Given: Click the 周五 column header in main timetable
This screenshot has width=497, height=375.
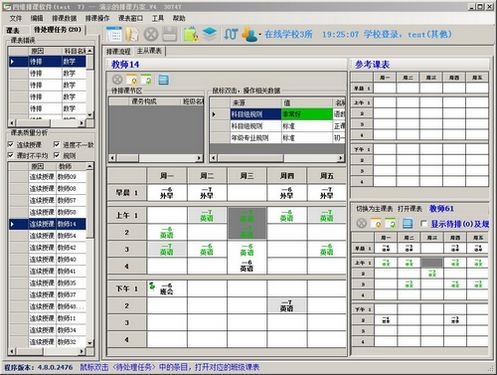Looking at the screenshot, I should (x=327, y=175).
